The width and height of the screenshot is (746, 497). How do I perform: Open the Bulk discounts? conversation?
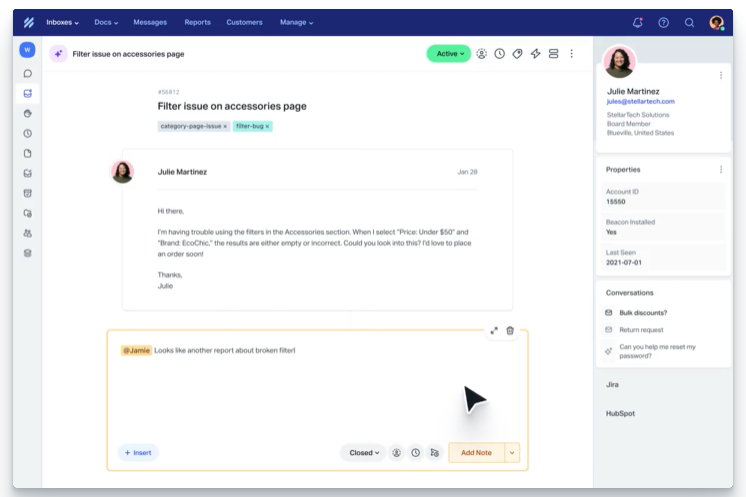(643, 313)
